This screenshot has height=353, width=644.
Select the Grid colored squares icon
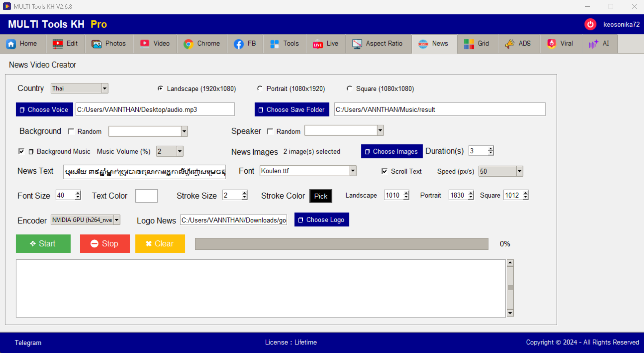click(469, 44)
